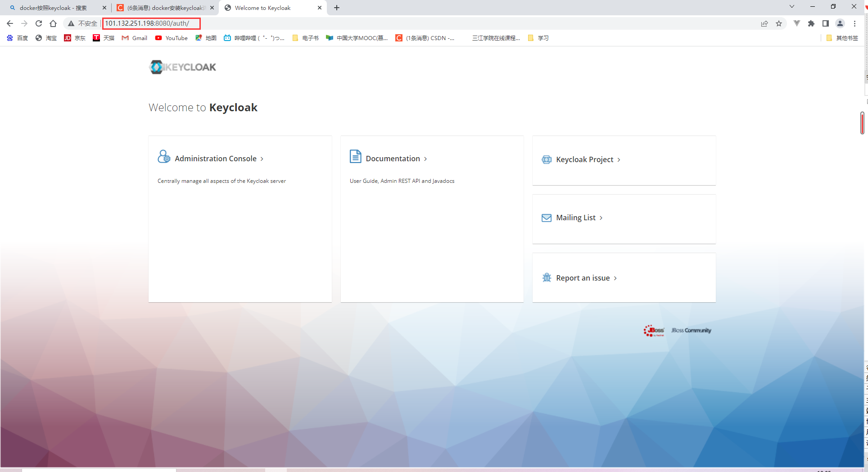This screenshot has height=472, width=868.
Task: Expand the 学习 bookmark folder
Action: [538, 38]
